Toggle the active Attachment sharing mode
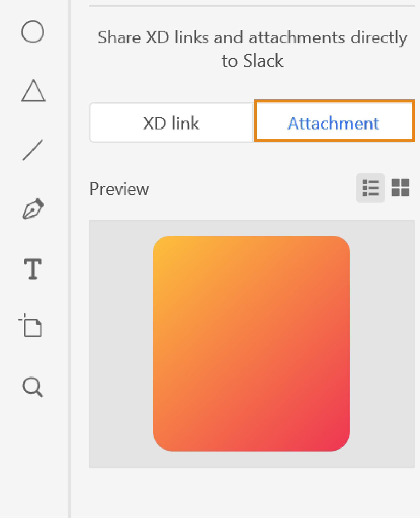 click(x=333, y=122)
